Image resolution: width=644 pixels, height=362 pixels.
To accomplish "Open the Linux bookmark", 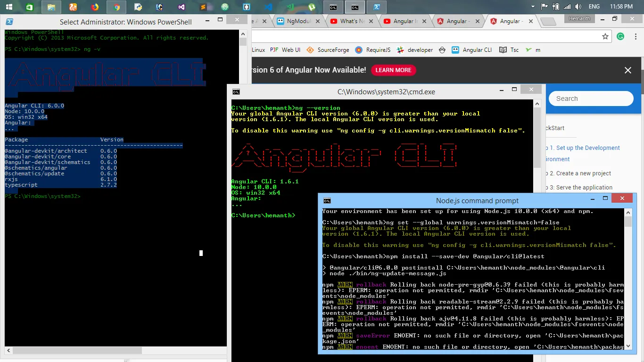I will click(x=258, y=50).
